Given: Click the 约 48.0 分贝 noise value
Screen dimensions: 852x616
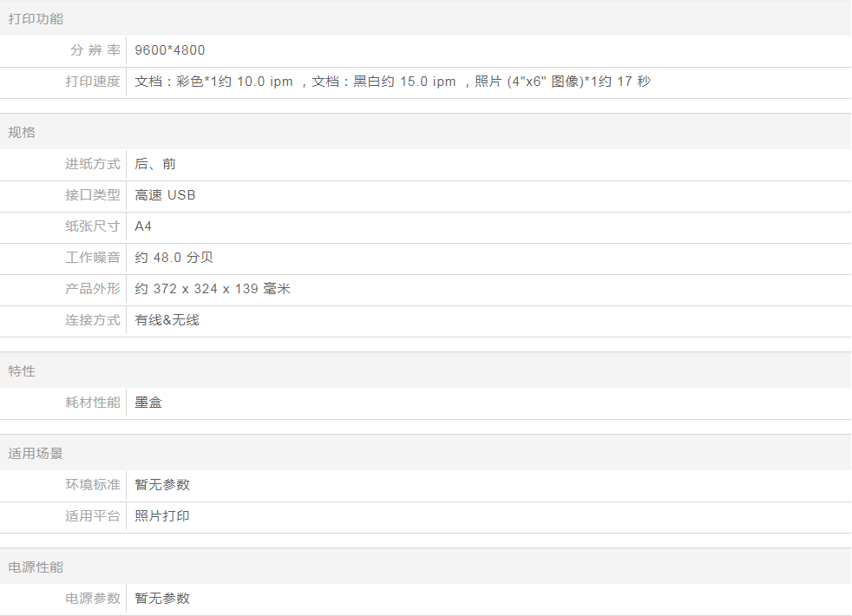Looking at the screenshot, I should click(x=174, y=258).
